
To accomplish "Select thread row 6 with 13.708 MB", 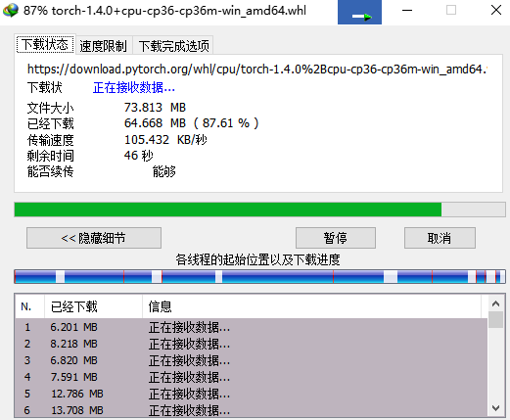I will click(251, 410).
